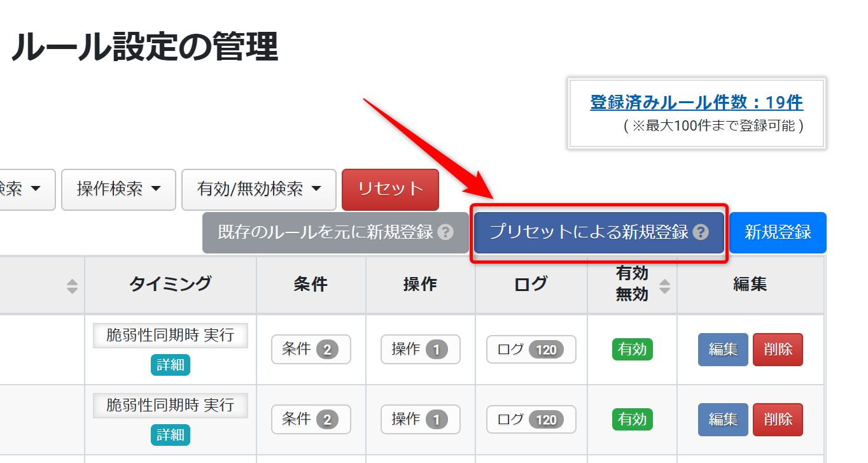Screen dimensions: 868x463
Task: Open 操作 1 in second row
Action: 421,419
